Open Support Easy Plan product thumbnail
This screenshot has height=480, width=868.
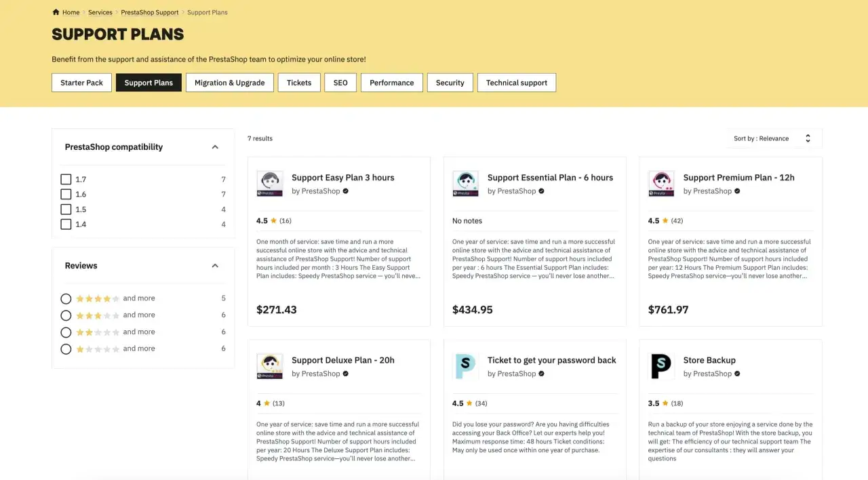tap(269, 184)
